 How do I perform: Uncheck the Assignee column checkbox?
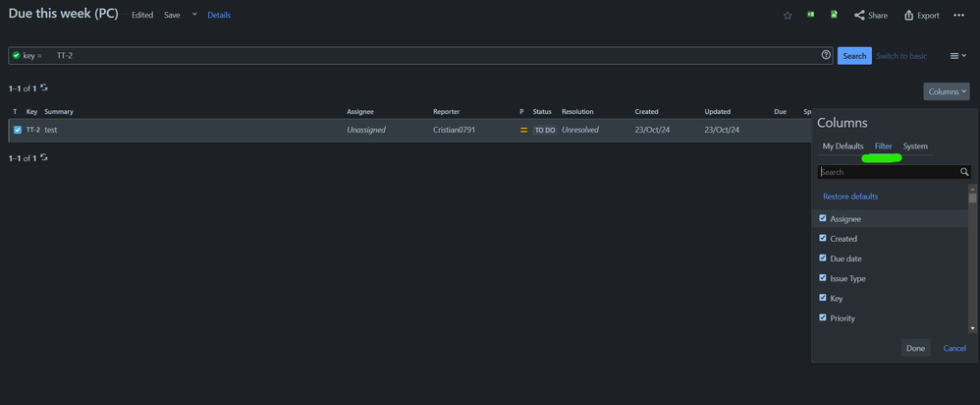coord(823,218)
